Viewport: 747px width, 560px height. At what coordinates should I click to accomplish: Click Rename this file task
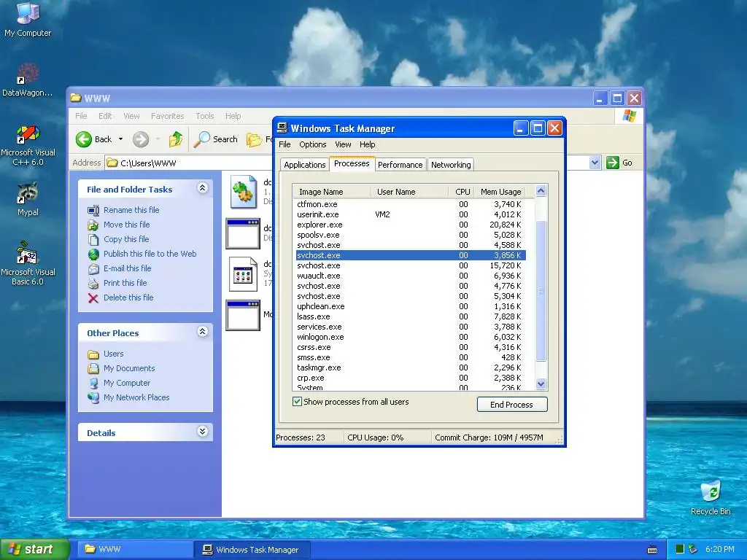[x=131, y=210]
